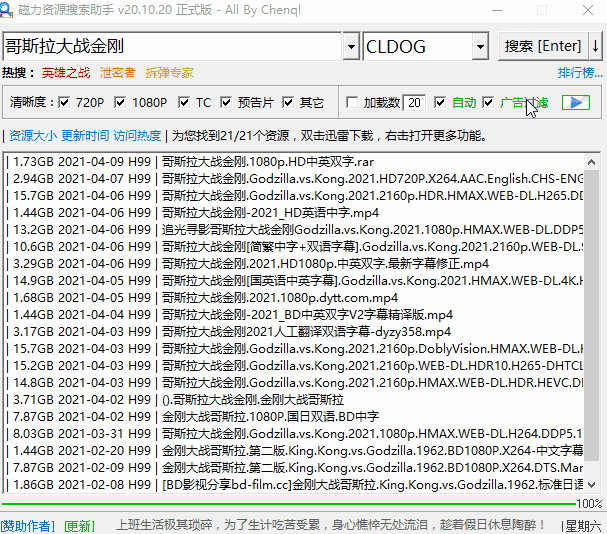Select the 3.71GB 2021-04-02 result row
Image resolution: width=607 pixels, height=534 pixels.
(x=295, y=400)
